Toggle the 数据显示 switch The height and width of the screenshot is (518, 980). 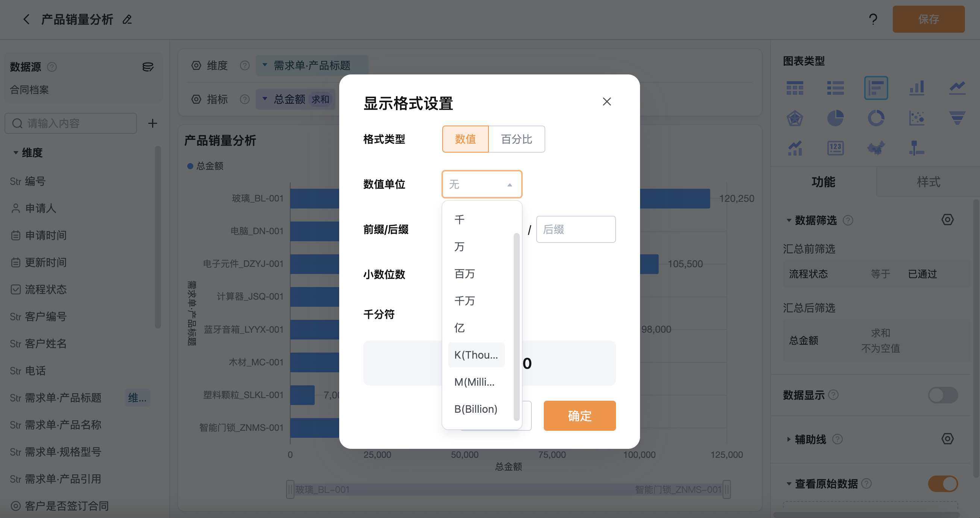[943, 395]
